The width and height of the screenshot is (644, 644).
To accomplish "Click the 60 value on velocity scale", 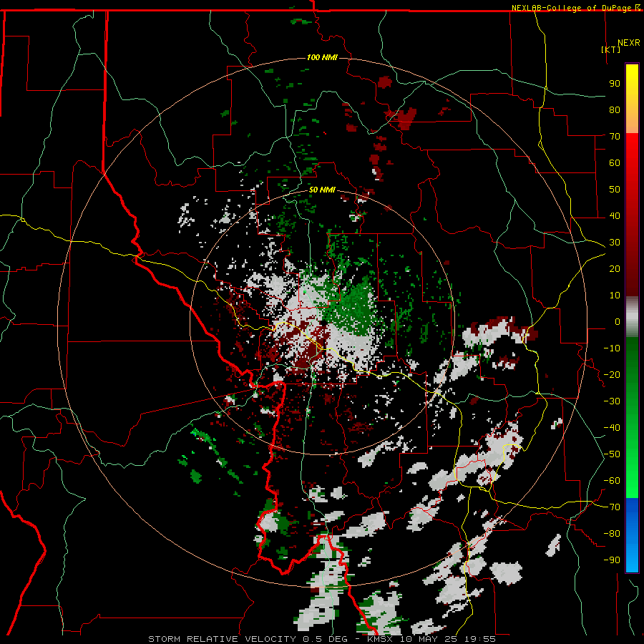I will coord(615,163).
